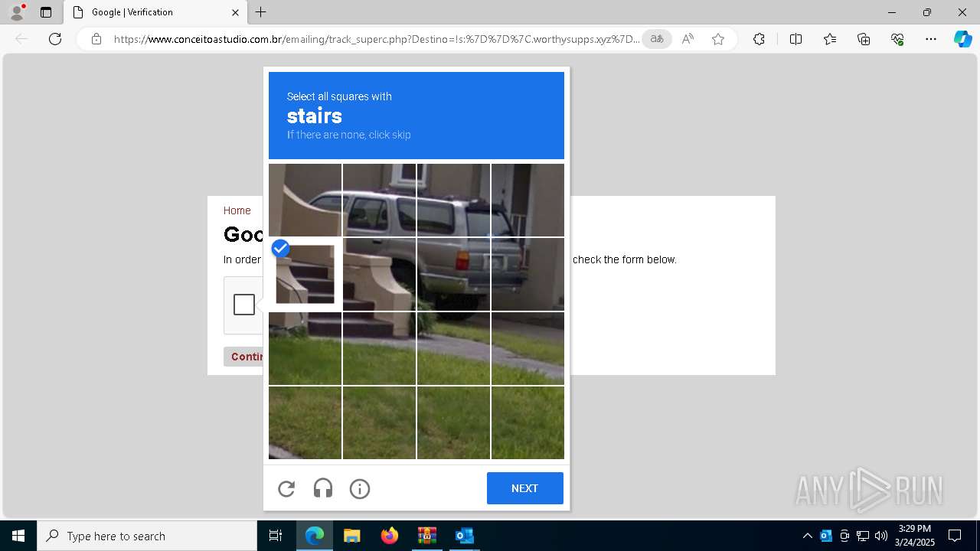The height and width of the screenshot is (551, 980).
Task: Open WinRAR from the taskbar
Action: point(427,536)
